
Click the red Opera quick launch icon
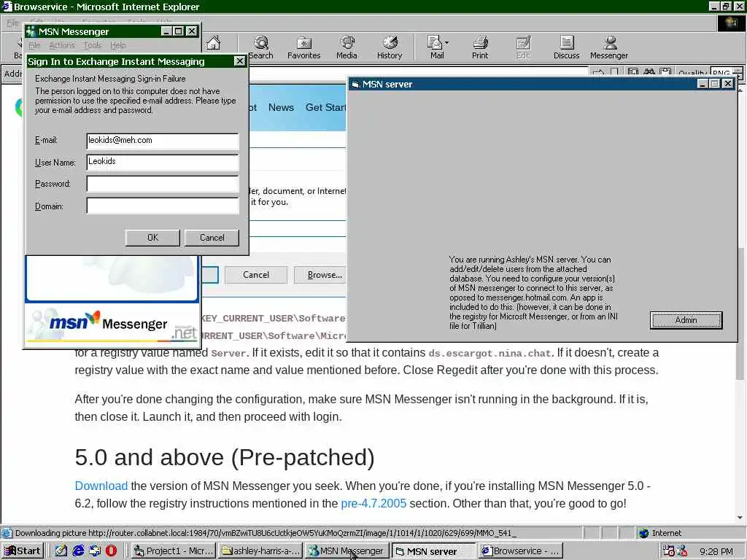click(x=111, y=551)
